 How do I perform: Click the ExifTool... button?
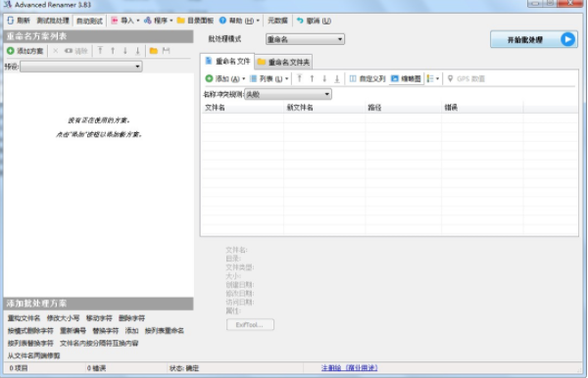point(250,325)
